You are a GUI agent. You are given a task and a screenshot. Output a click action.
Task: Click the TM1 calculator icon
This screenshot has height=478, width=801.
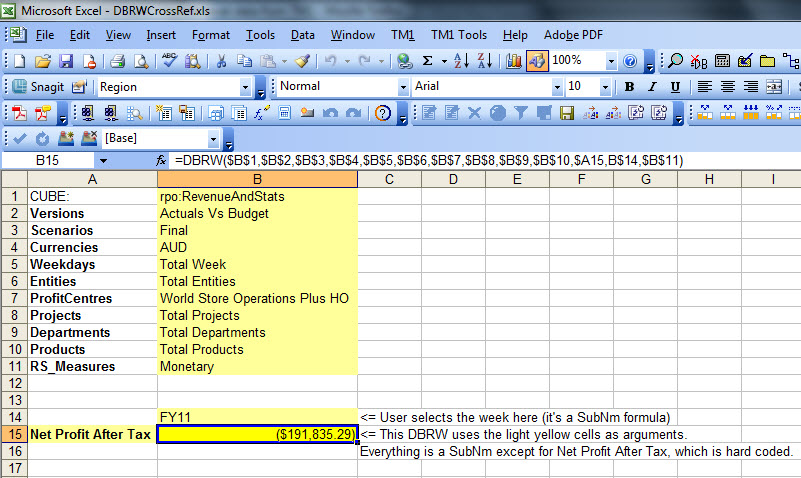coord(285,112)
